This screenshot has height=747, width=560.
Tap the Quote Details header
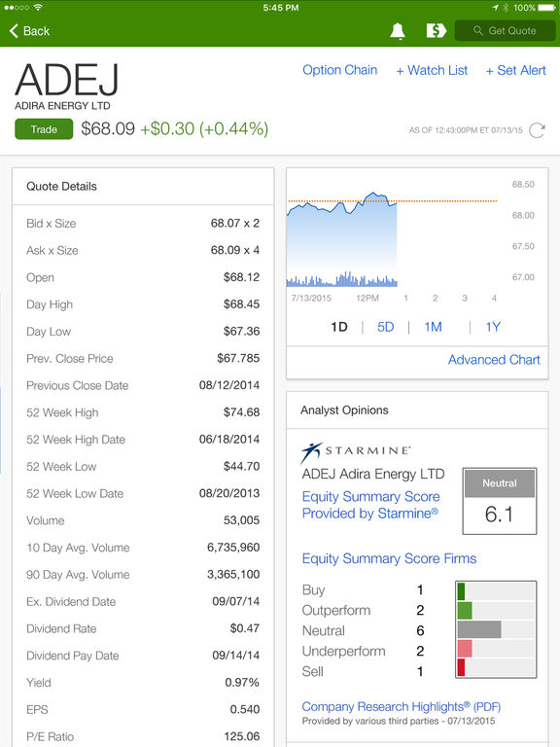61,187
